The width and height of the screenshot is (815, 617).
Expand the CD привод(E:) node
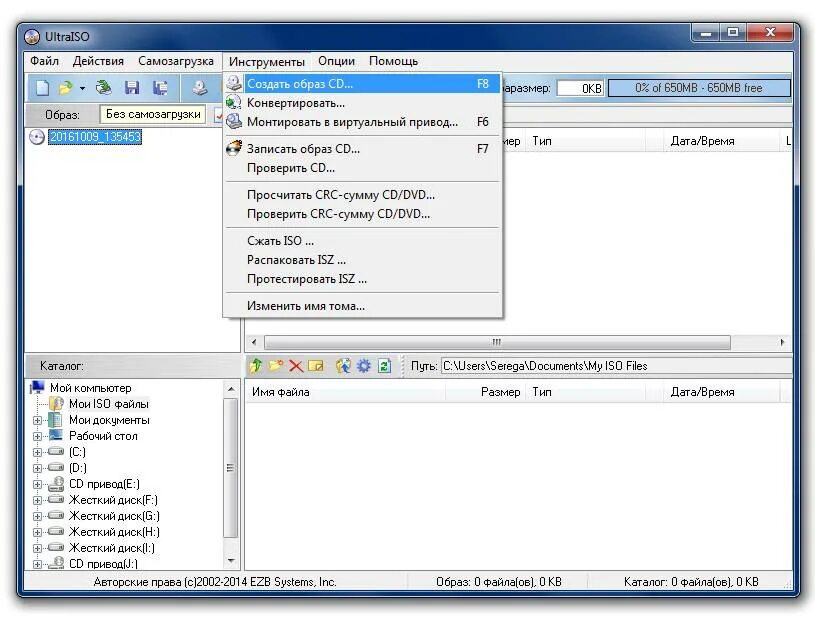(37, 484)
